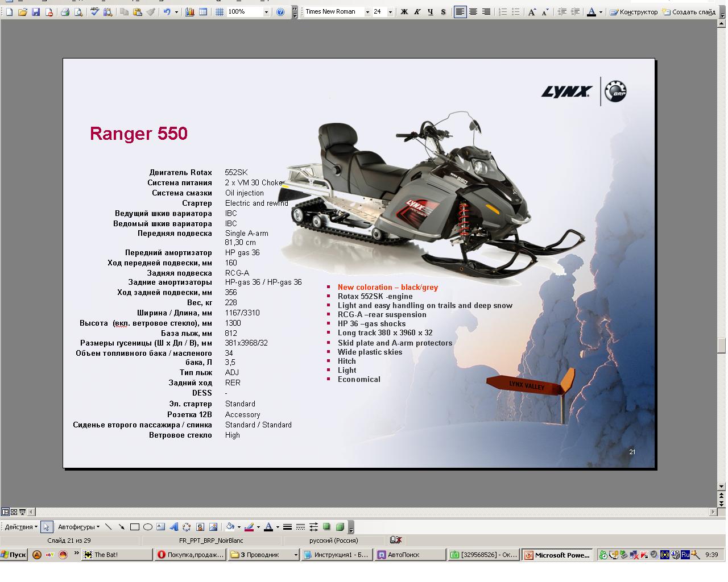Toggle bold formatting (Ж)
The height and width of the screenshot is (582, 728).
coord(404,12)
